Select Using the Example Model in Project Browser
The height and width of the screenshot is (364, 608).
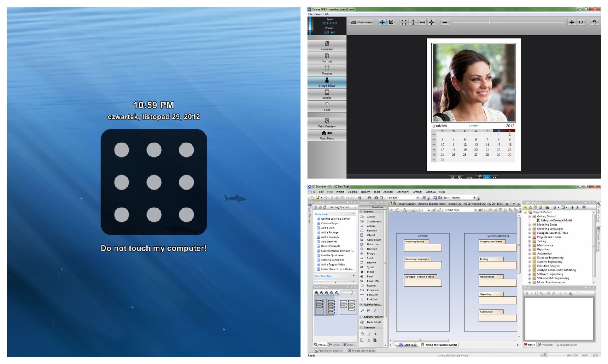click(x=556, y=220)
